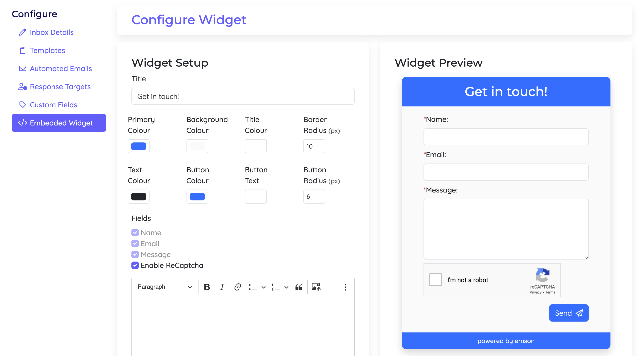Image resolution: width=644 pixels, height=356 pixels.
Task: Disable the Enable ReCaptcha checkbox
Action: coord(135,265)
